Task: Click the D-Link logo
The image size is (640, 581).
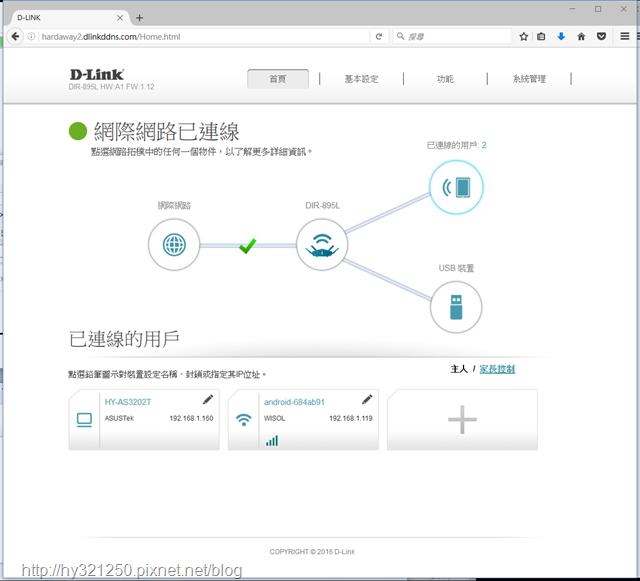Action: pyautogui.click(x=97, y=74)
